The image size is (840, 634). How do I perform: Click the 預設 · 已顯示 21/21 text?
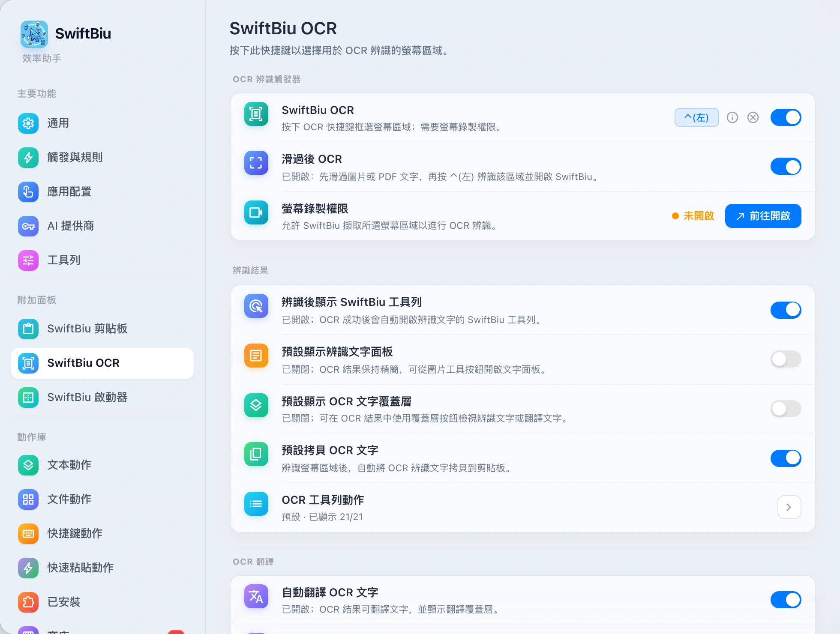coord(322,517)
